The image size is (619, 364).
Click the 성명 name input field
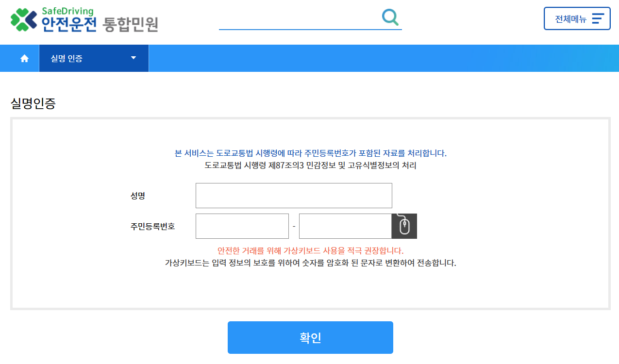pyautogui.click(x=293, y=195)
